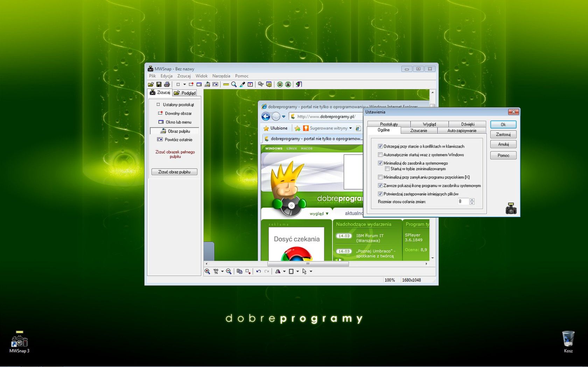
Task: Click the mouse cursor pointer icon
Action: pyautogui.click(x=304, y=271)
